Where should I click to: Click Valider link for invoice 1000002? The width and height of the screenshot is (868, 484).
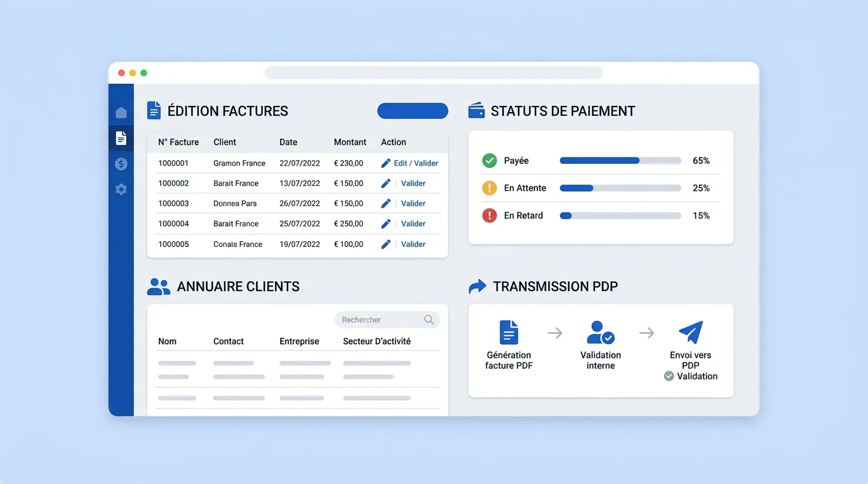413,183
